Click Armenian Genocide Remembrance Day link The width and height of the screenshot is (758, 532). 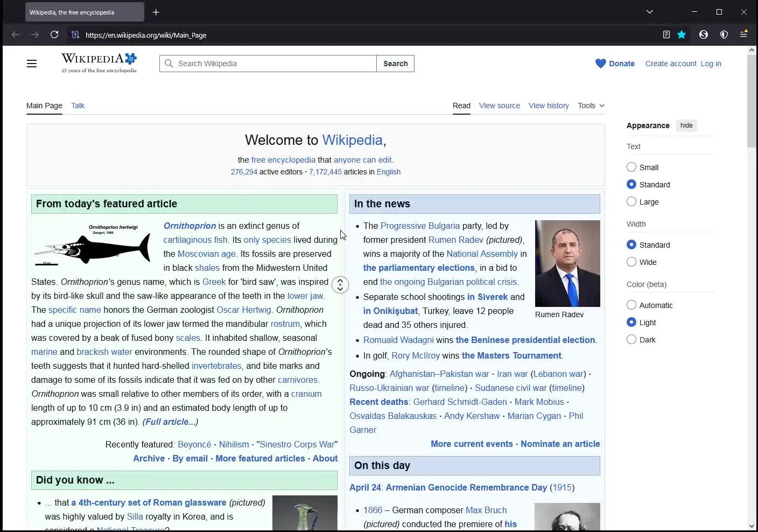click(466, 487)
